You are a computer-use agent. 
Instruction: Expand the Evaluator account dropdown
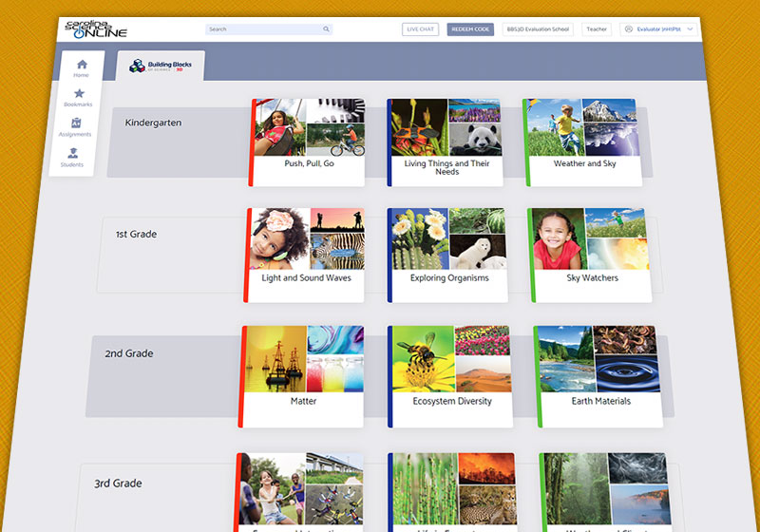click(689, 29)
